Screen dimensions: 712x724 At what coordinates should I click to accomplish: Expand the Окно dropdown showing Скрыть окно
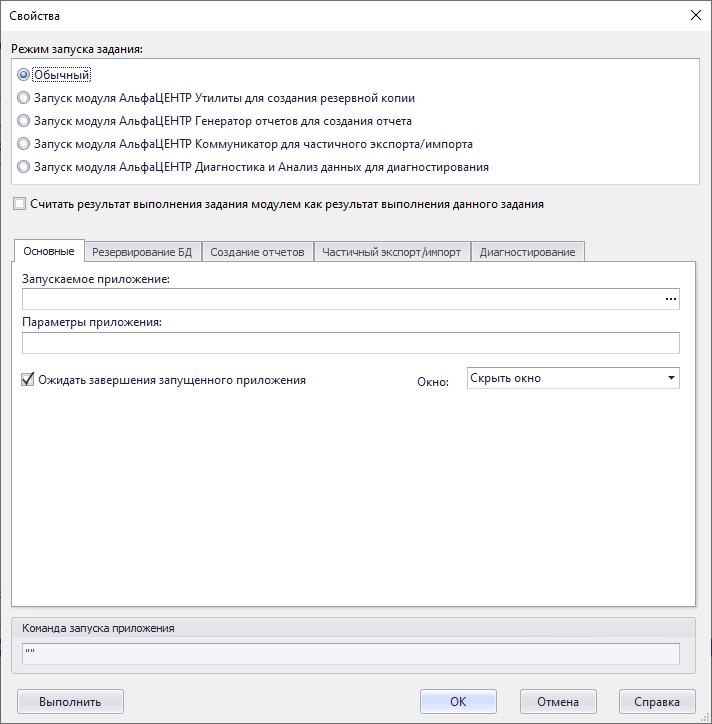tap(573, 378)
